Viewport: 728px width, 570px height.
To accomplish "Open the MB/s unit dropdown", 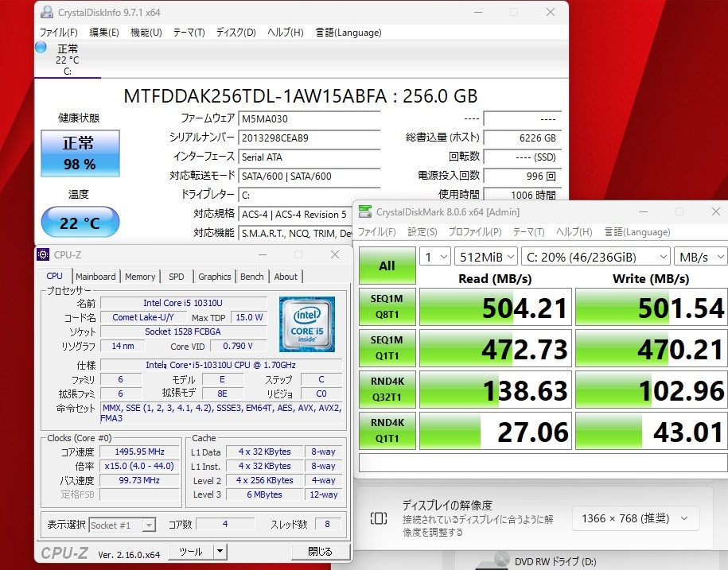I will click(701, 257).
